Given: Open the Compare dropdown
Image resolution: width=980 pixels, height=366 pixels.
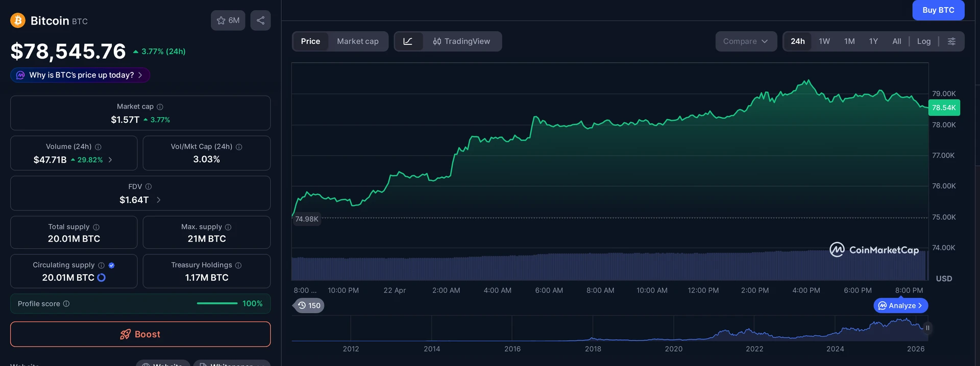Looking at the screenshot, I should coord(746,41).
